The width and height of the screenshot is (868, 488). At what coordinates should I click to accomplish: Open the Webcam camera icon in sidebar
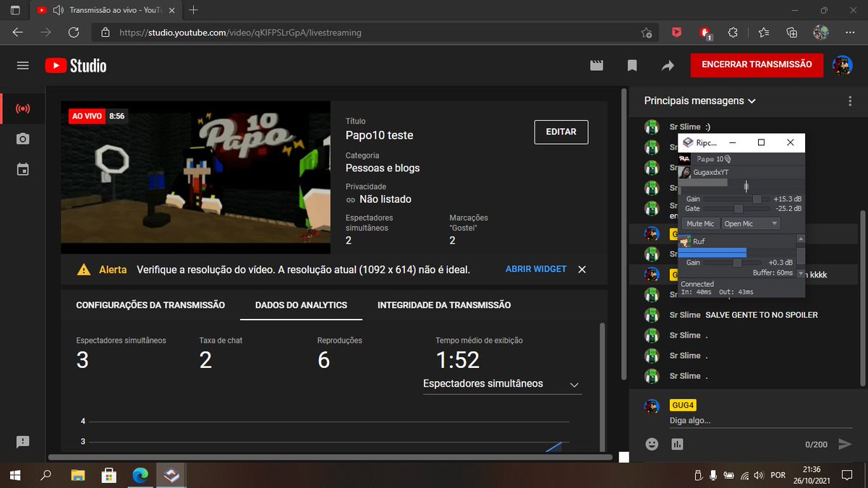point(22,139)
